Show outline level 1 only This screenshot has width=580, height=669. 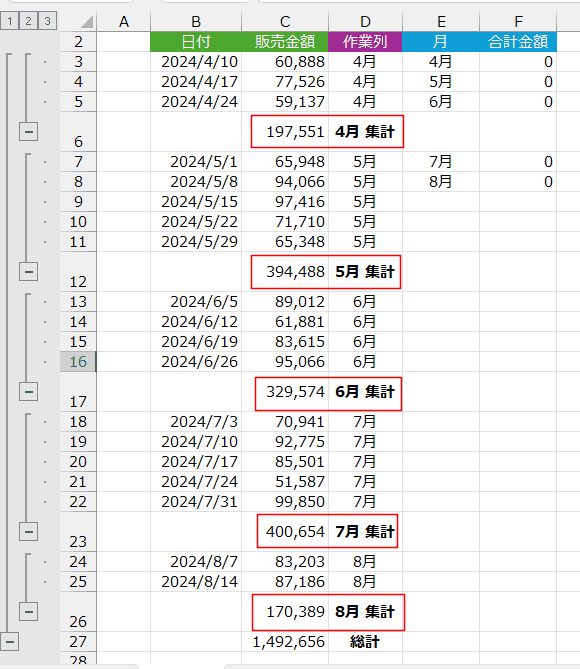coord(9,21)
